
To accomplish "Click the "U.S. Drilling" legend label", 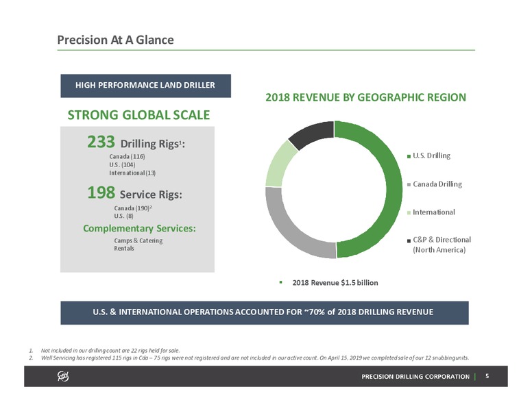I will coord(431,155).
